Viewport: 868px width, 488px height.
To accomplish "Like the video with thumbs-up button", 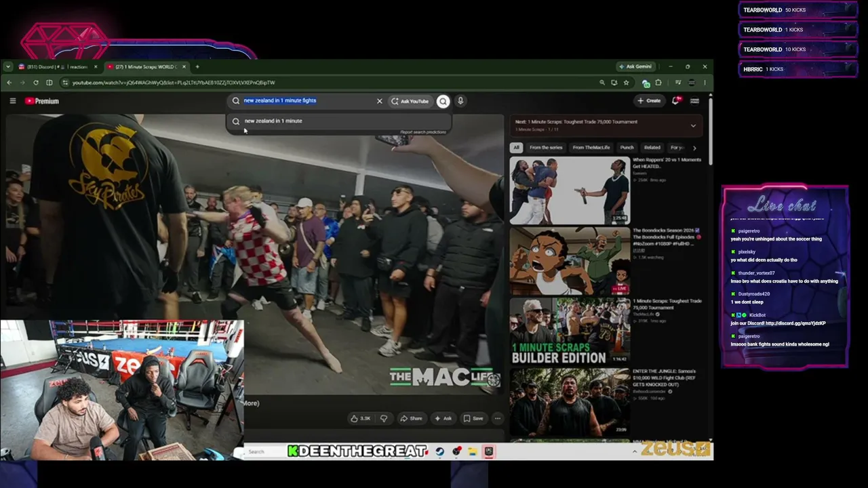I will pos(361,418).
